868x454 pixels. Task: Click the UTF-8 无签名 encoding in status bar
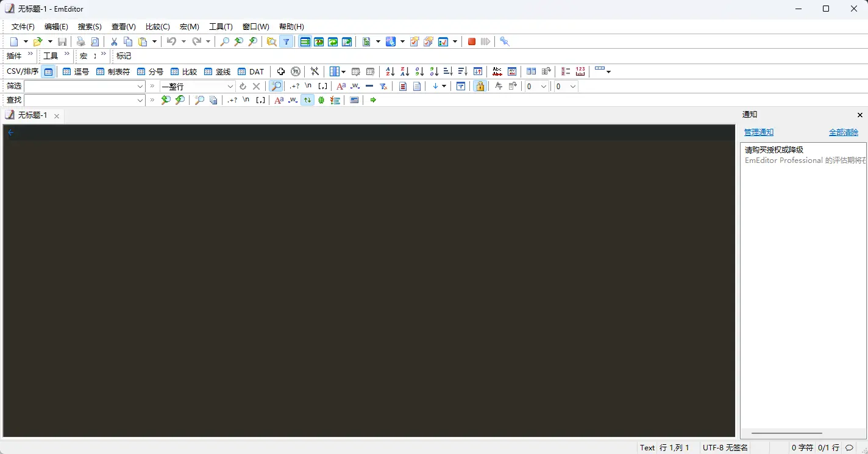point(725,448)
